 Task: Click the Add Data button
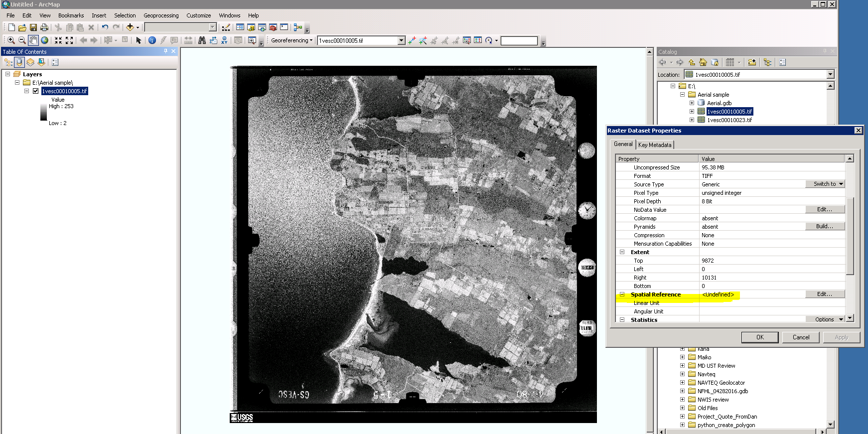click(130, 27)
